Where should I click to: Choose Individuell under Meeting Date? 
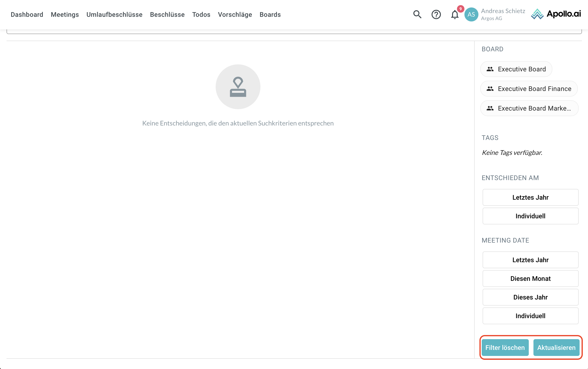point(530,316)
